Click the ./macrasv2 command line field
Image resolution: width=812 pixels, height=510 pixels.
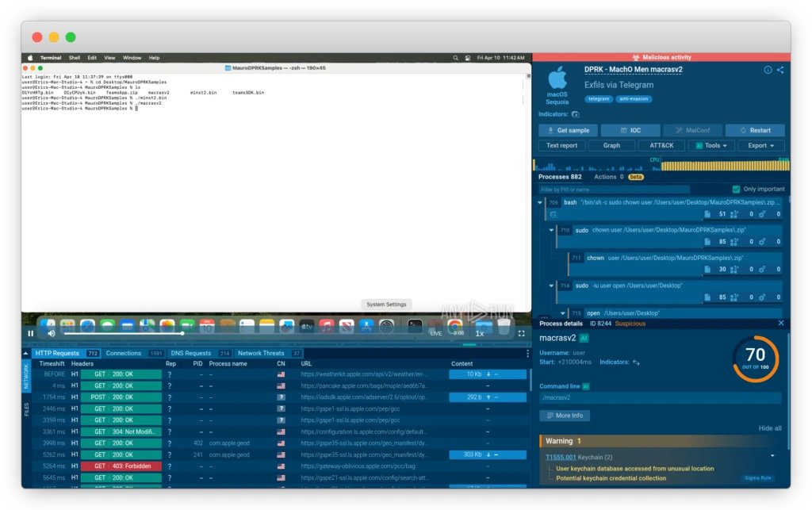click(x=660, y=397)
